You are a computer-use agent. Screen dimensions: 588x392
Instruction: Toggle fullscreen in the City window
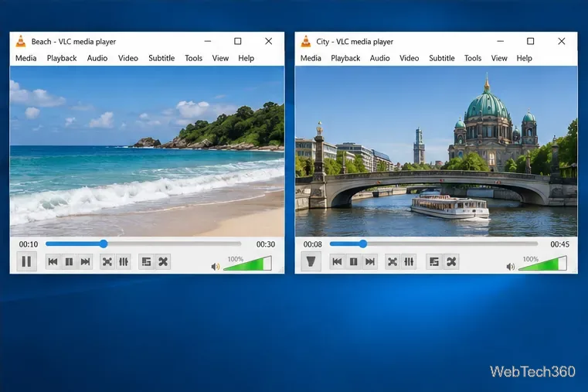click(x=393, y=261)
